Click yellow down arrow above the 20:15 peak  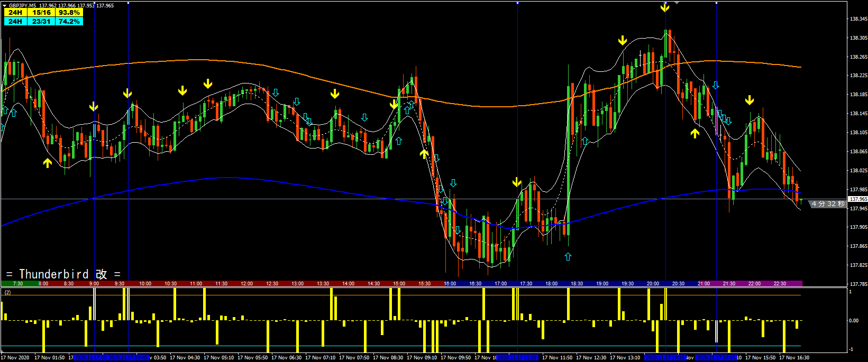click(x=665, y=7)
